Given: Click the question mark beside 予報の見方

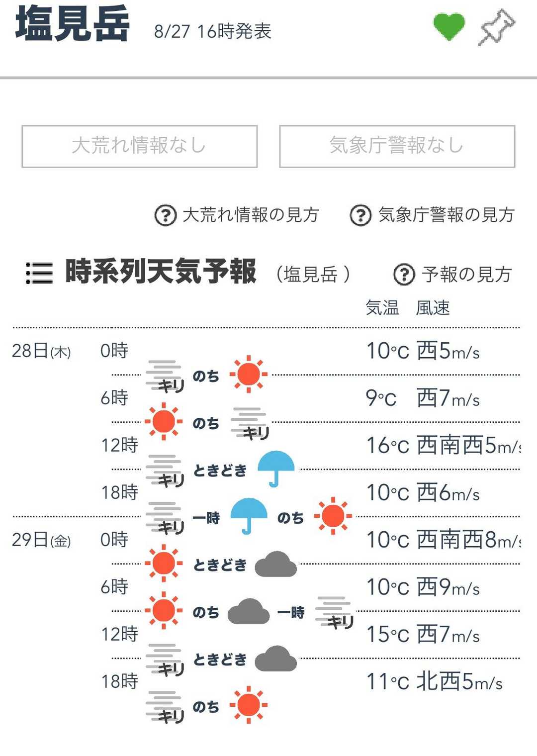Looking at the screenshot, I should point(404,274).
